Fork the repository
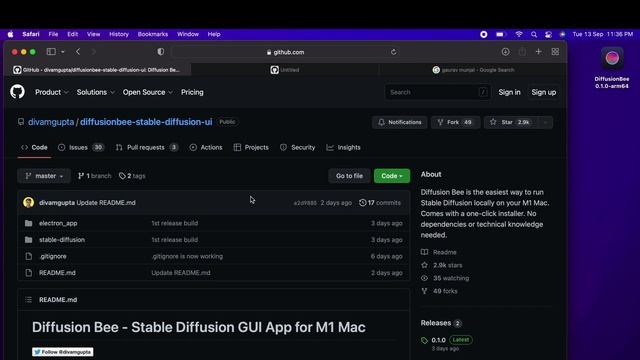 tap(456, 122)
